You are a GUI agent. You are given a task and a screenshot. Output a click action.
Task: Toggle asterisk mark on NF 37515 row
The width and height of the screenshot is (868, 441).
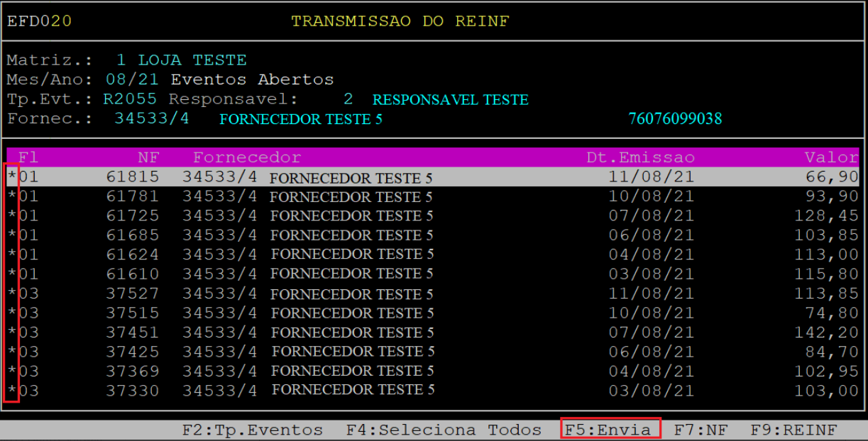(11, 313)
